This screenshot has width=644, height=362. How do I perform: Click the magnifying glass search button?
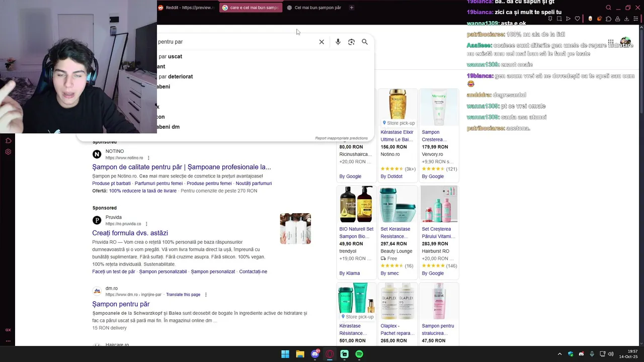[365, 42]
